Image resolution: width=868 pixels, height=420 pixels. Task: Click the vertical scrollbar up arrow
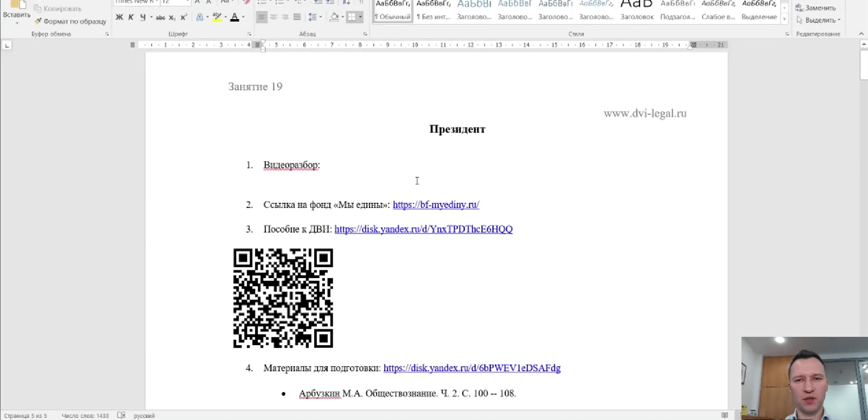click(x=863, y=45)
